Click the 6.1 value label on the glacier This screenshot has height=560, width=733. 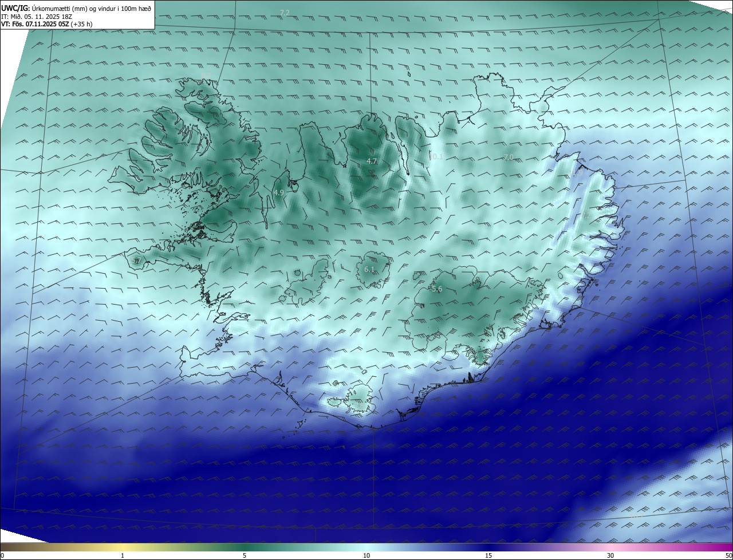(369, 269)
